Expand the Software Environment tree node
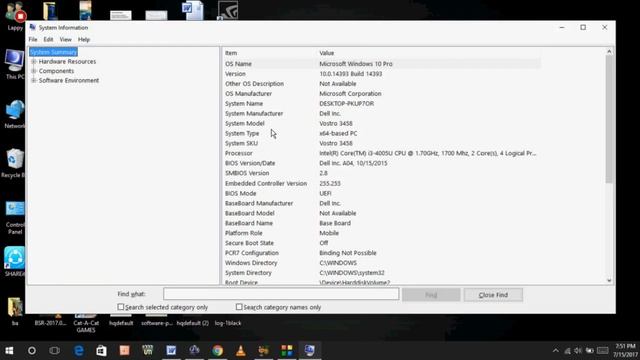 34,80
